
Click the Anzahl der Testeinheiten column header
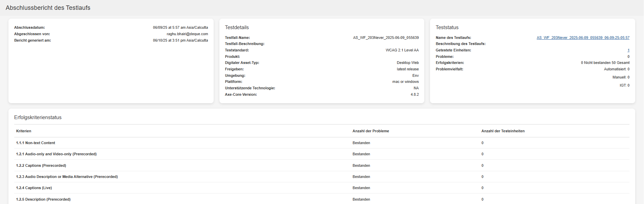tap(503, 131)
